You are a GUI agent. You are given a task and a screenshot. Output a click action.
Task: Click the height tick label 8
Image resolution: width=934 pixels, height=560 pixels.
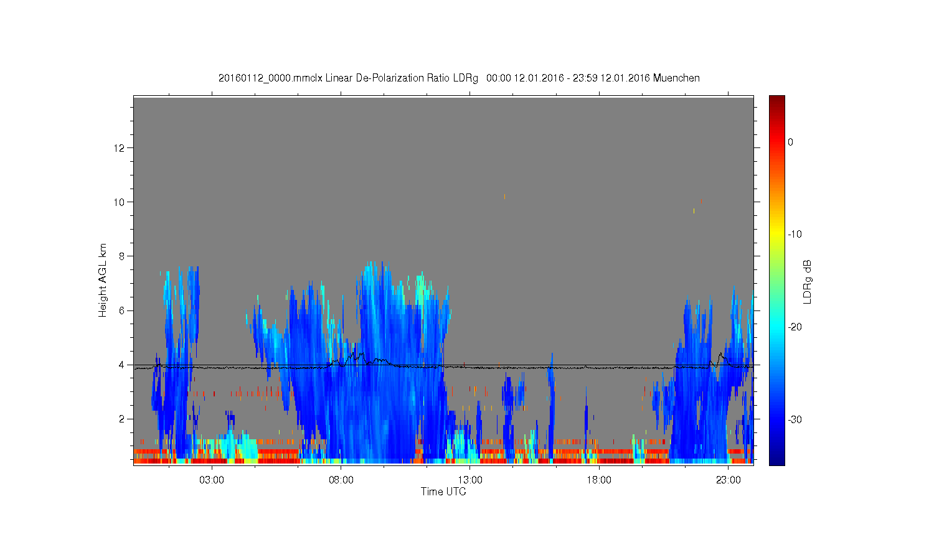coord(122,256)
